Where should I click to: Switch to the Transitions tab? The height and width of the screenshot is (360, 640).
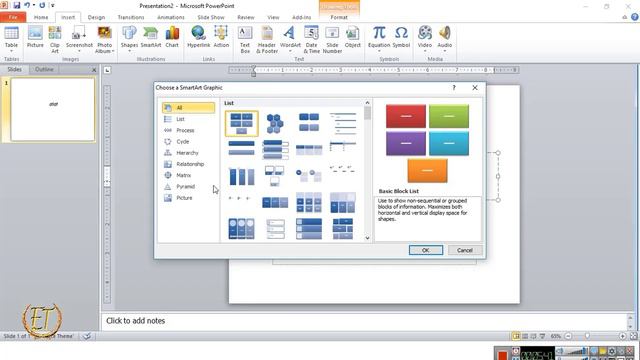[x=131, y=17]
